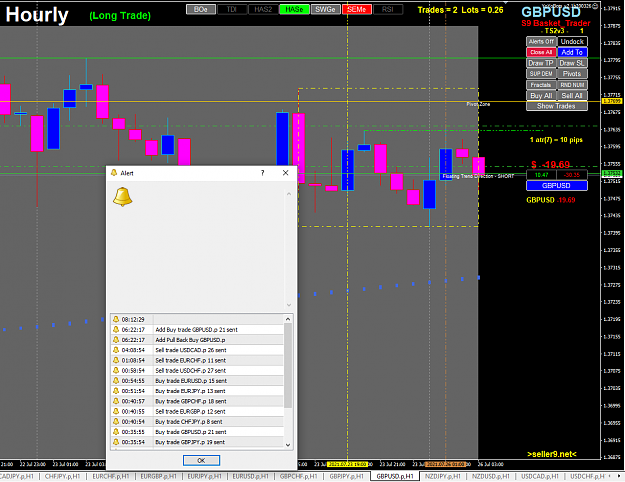Switch to the EURCHF.p,H1 chart tab

tap(110, 476)
